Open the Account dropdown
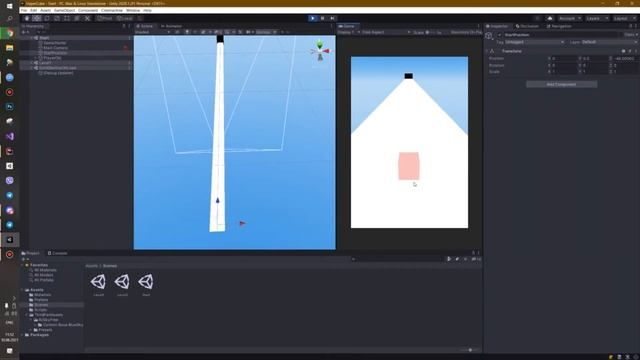This screenshot has width=640, height=360. click(x=569, y=18)
